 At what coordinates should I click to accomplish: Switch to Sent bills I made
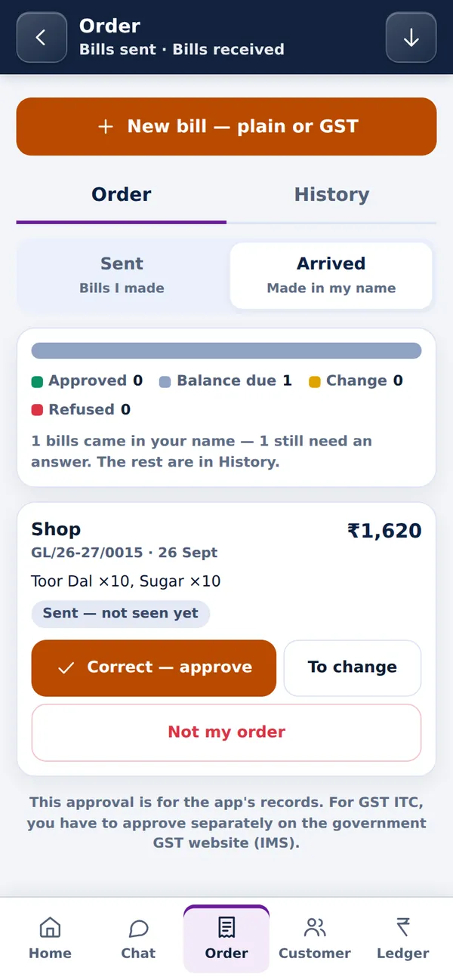[x=122, y=275]
